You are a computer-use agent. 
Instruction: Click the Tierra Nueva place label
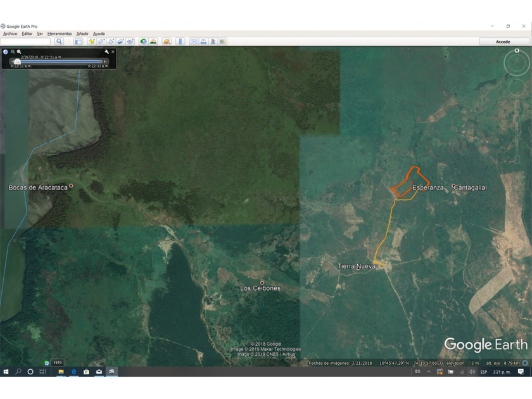tap(357, 266)
